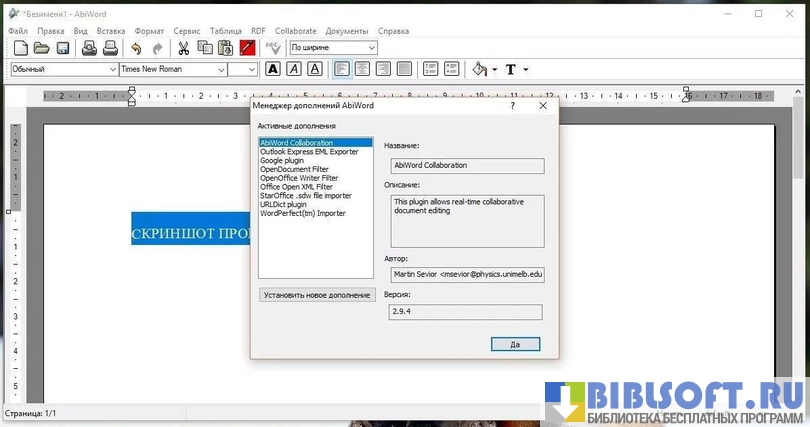Image resolution: width=810 pixels, height=427 pixels.
Task: Select the Cut scissors icon
Action: click(x=184, y=48)
